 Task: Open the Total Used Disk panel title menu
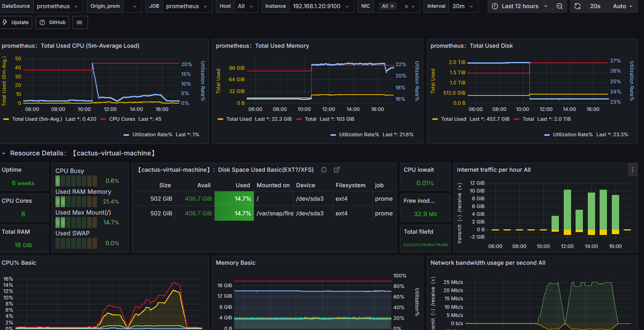(x=471, y=46)
